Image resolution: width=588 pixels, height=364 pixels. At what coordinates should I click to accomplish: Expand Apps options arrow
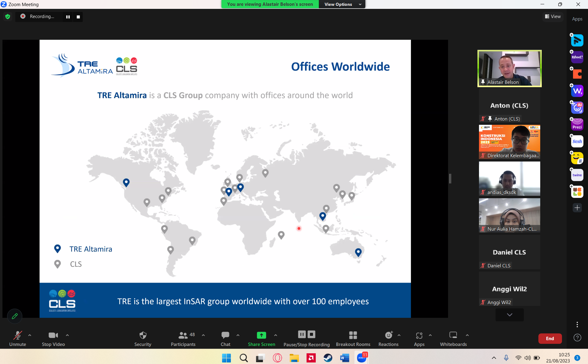(430, 335)
